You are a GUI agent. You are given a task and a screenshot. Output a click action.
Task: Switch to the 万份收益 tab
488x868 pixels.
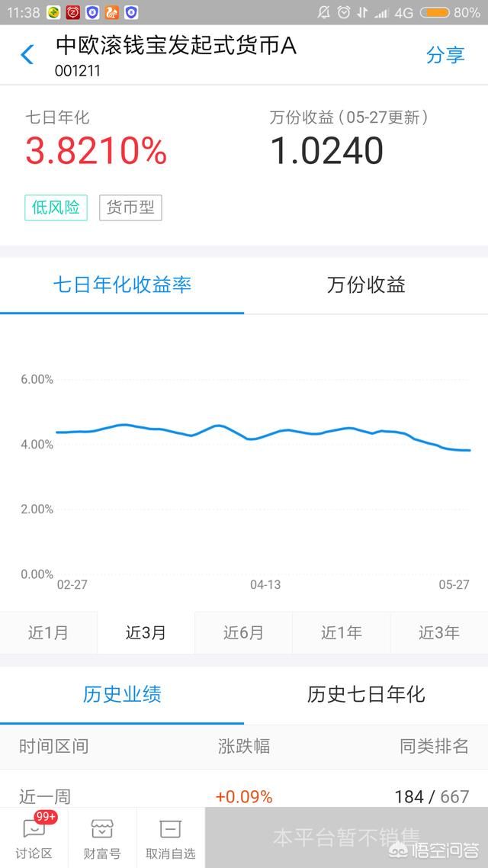point(364,285)
